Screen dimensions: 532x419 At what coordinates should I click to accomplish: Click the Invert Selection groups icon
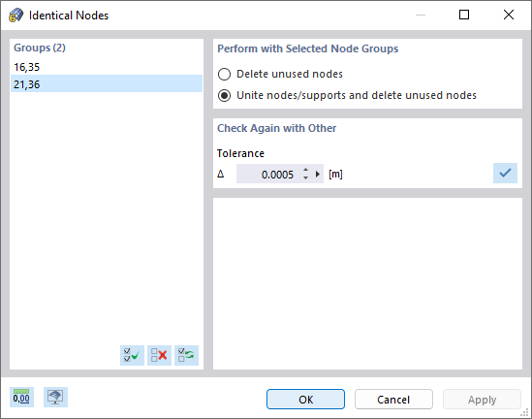click(x=186, y=356)
